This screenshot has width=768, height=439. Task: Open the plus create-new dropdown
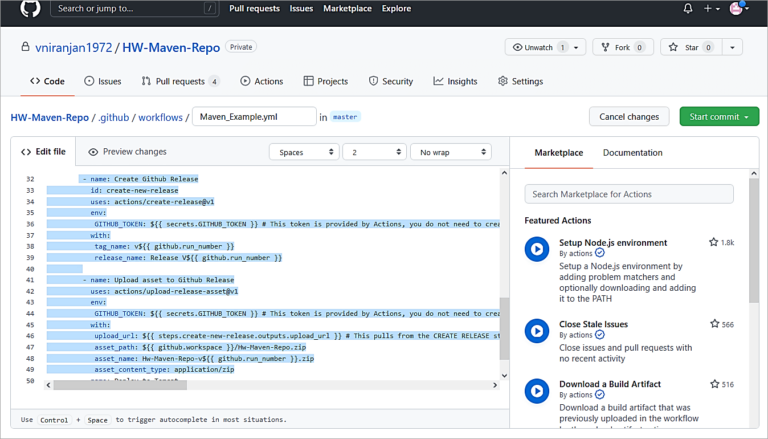[x=711, y=9]
